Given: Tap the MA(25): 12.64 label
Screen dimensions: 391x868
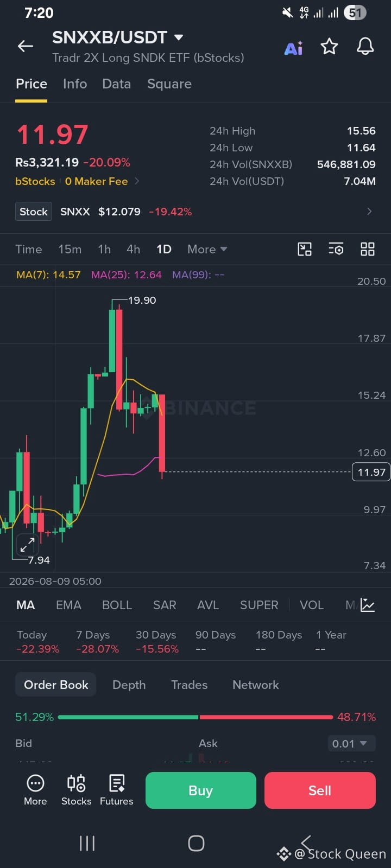Looking at the screenshot, I should (x=127, y=275).
